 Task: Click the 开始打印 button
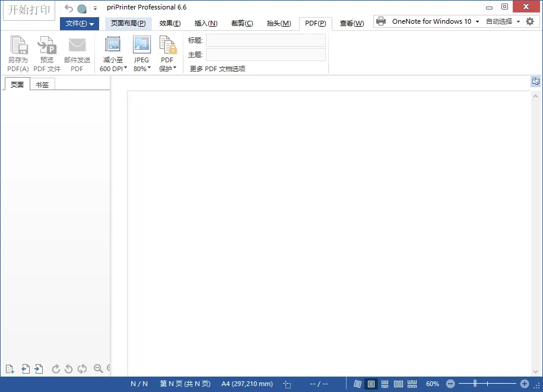click(28, 10)
